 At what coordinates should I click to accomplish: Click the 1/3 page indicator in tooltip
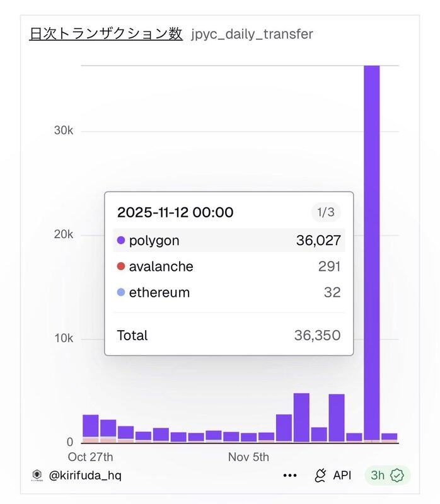click(x=326, y=212)
